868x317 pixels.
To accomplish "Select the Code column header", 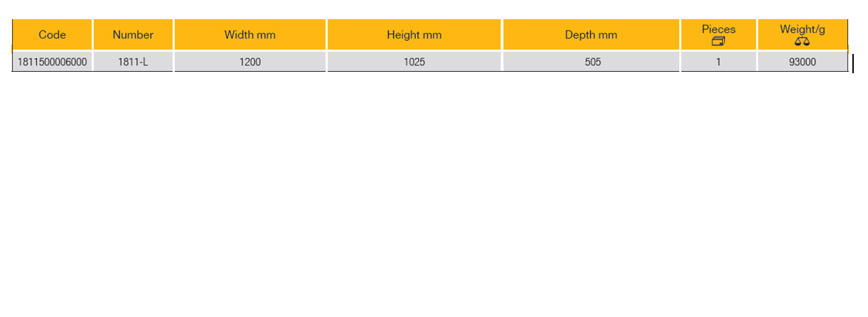I will [52, 35].
